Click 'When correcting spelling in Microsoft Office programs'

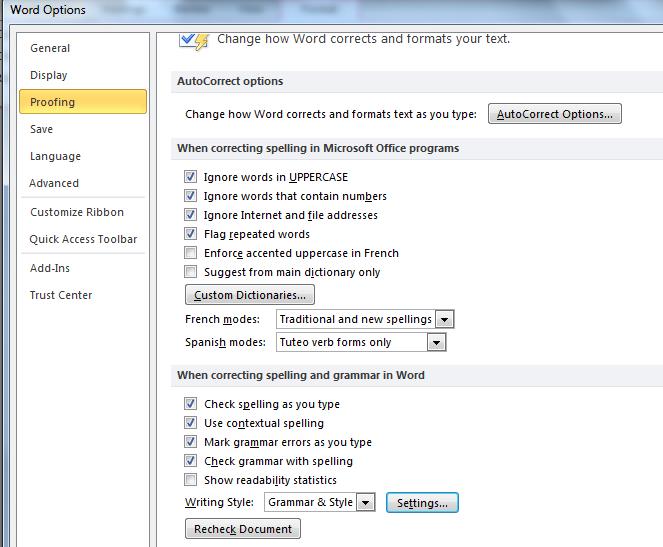click(x=318, y=148)
